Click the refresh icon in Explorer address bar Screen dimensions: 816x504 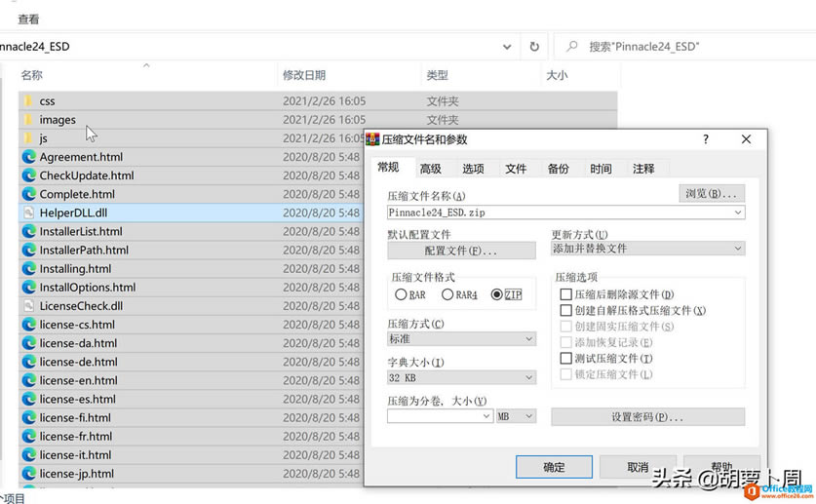(x=534, y=47)
